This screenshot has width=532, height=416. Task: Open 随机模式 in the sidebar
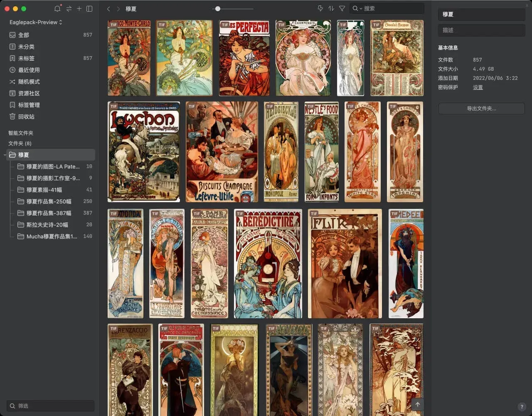click(x=51, y=82)
